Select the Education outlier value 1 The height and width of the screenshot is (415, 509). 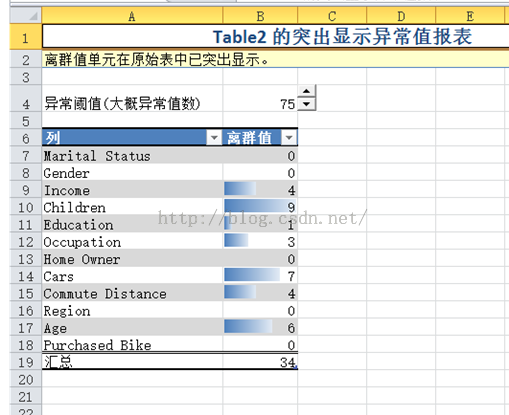tap(260, 224)
